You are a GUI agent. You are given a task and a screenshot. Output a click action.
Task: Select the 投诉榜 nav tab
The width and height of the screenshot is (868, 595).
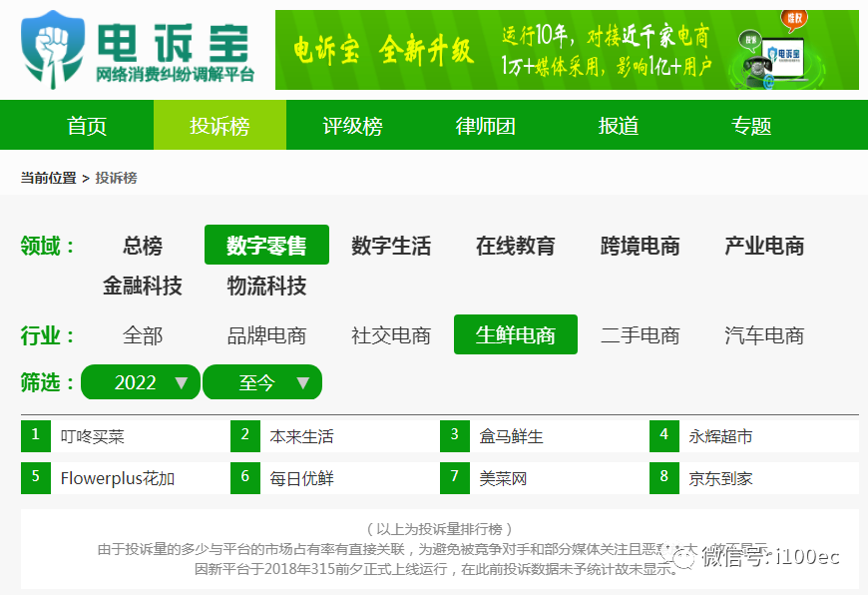[x=219, y=126]
